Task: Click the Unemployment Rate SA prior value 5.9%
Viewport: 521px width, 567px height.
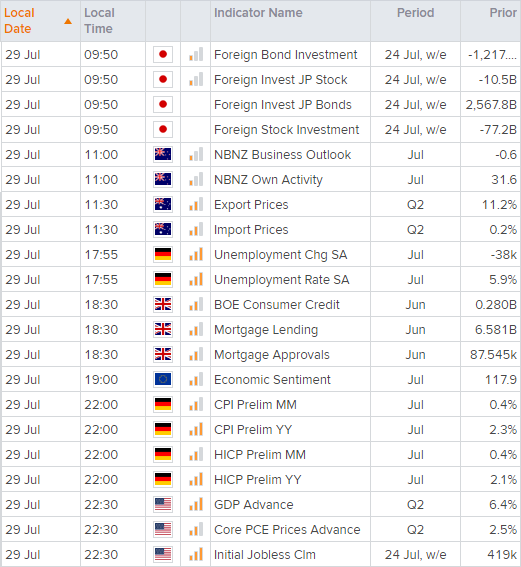Action: (503, 280)
